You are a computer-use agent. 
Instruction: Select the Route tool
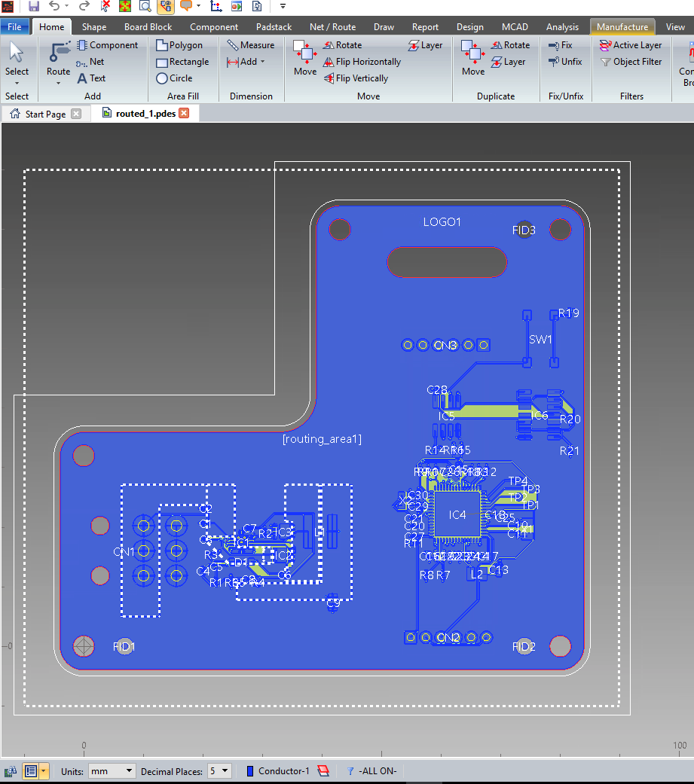click(x=58, y=59)
